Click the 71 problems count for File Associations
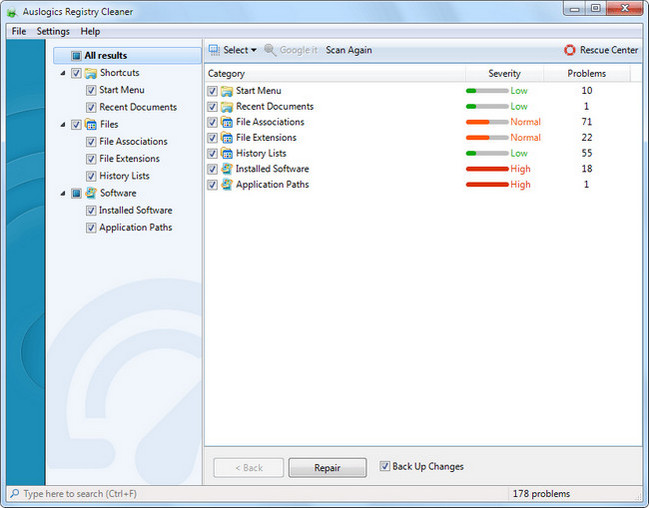 pos(587,122)
